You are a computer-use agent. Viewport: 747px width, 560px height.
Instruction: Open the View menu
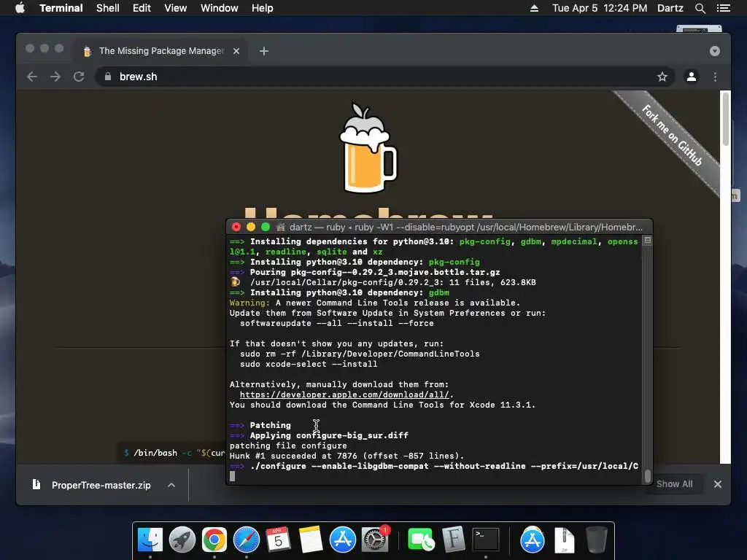click(175, 8)
